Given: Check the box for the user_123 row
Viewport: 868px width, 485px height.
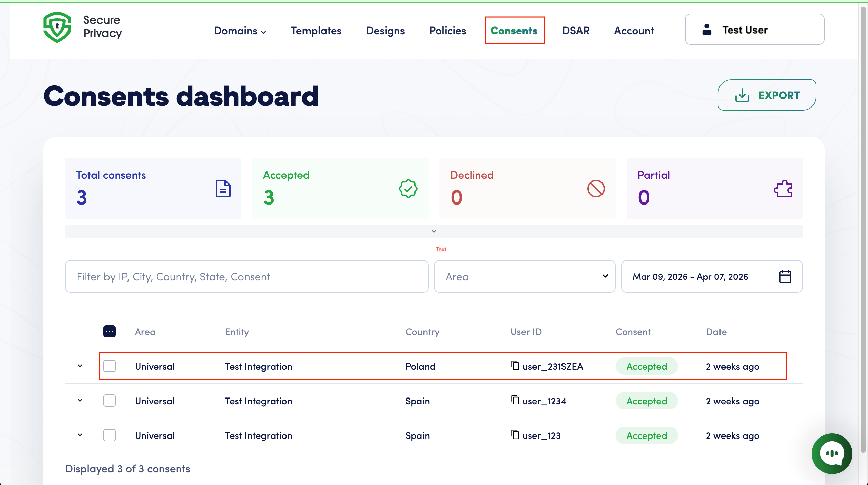Looking at the screenshot, I should [x=109, y=435].
